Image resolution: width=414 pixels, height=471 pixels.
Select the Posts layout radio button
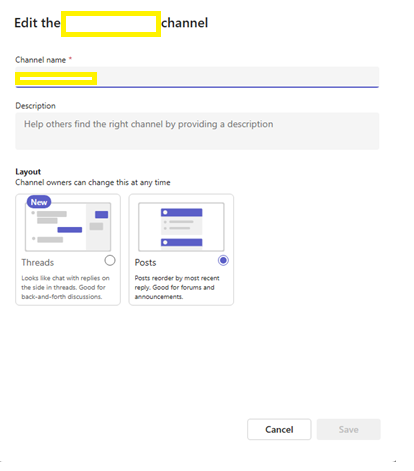pos(223,260)
